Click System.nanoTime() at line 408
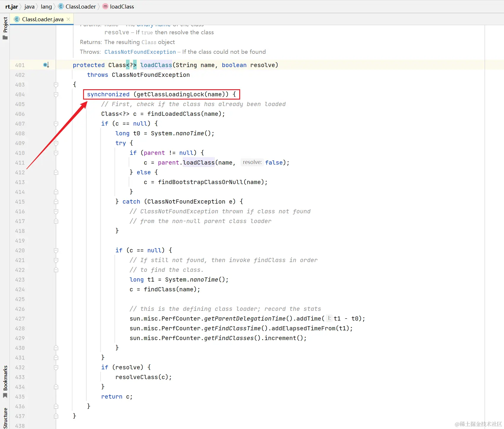 coord(181,134)
